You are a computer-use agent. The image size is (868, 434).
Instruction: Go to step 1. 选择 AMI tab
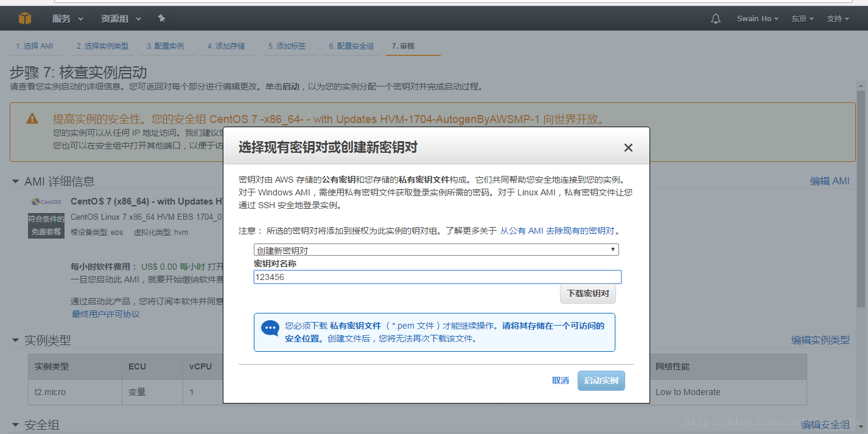coord(35,46)
